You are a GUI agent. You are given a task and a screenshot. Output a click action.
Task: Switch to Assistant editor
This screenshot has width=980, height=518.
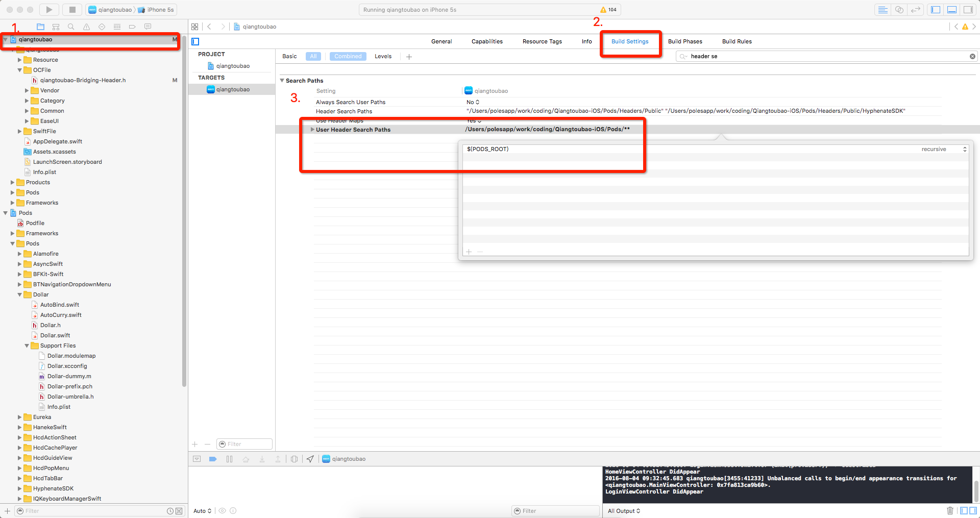pos(899,10)
